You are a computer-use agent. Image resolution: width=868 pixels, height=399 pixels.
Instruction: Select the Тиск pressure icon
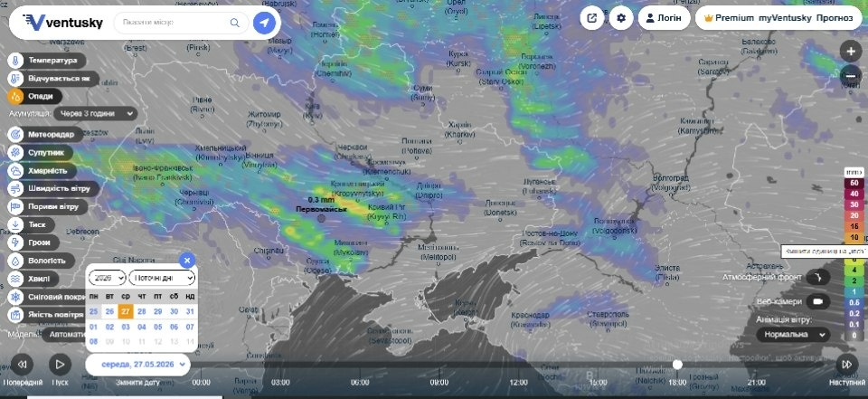coord(15,225)
